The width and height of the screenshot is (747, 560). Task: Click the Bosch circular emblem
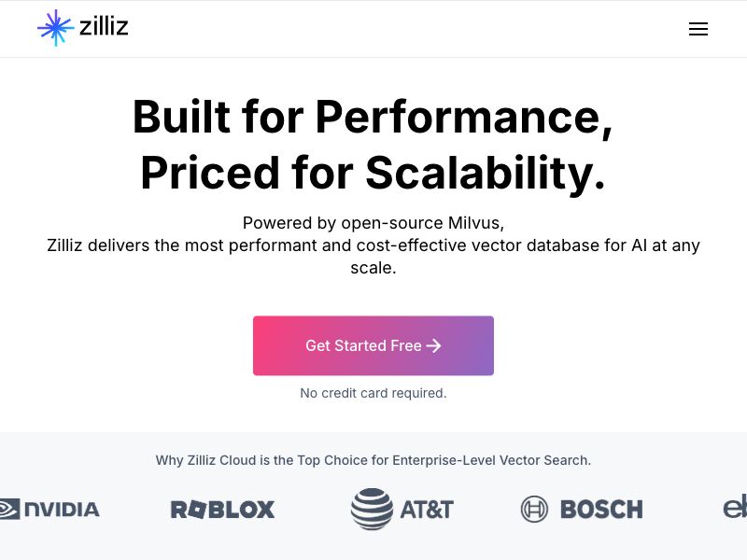pyautogui.click(x=534, y=510)
